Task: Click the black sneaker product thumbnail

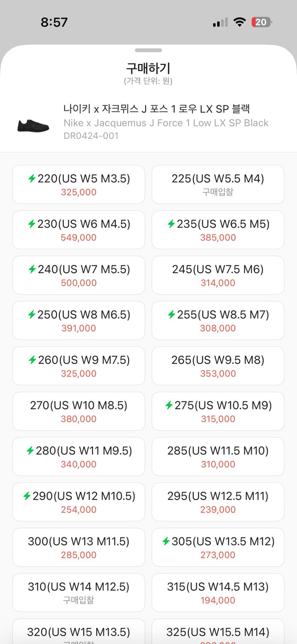Action: click(x=33, y=125)
